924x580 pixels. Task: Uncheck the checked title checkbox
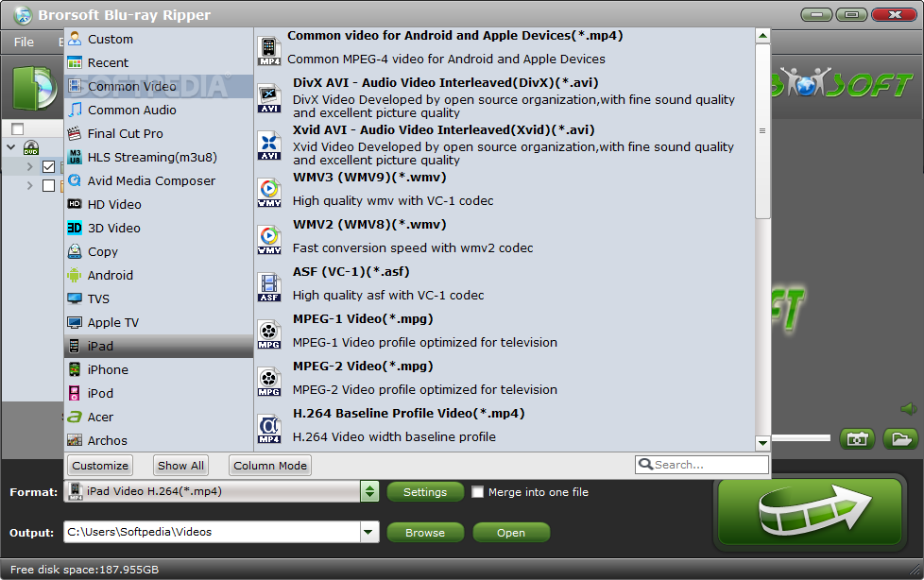49,167
